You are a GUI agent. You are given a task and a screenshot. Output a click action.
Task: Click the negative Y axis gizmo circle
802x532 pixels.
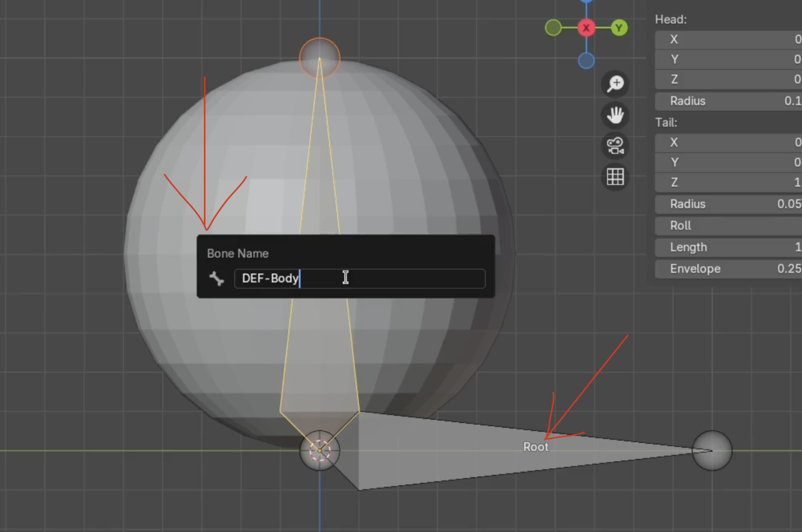point(553,28)
